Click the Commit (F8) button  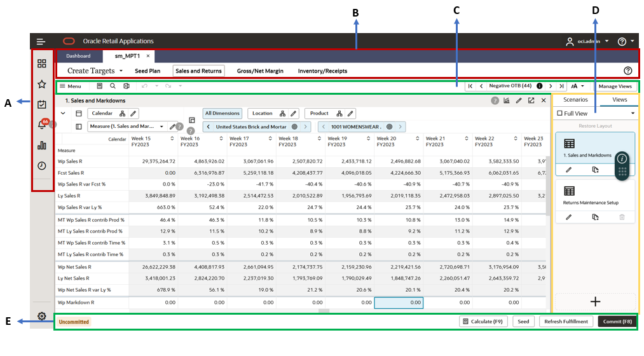pyautogui.click(x=617, y=322)
